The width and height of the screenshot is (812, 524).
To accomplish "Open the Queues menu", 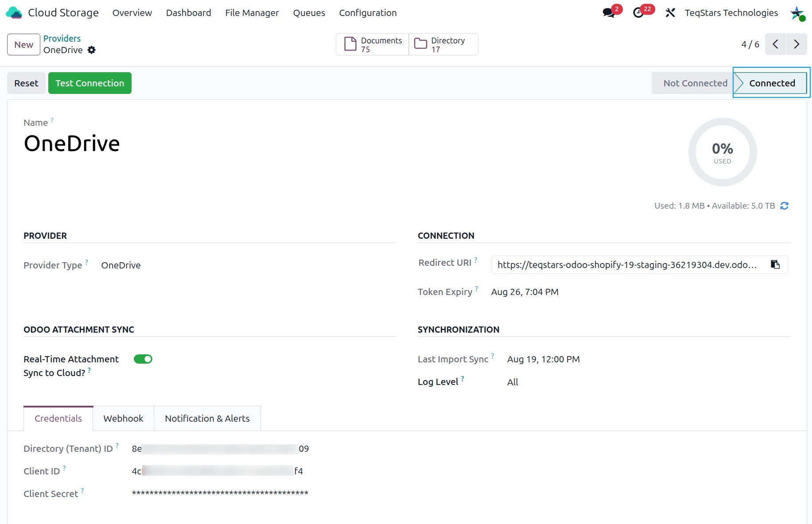I will click(309, 13).
